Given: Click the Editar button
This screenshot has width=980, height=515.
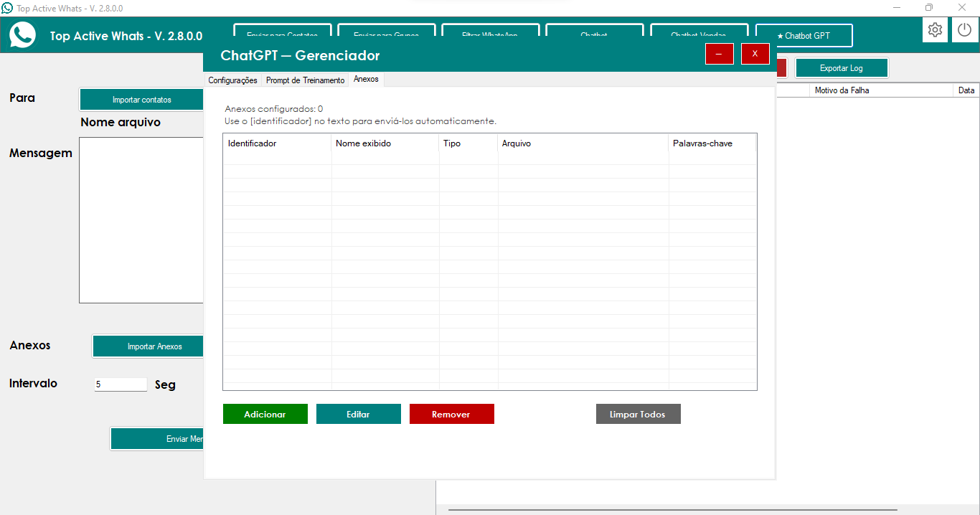Looking at the screenshot, I should [358, 414].
